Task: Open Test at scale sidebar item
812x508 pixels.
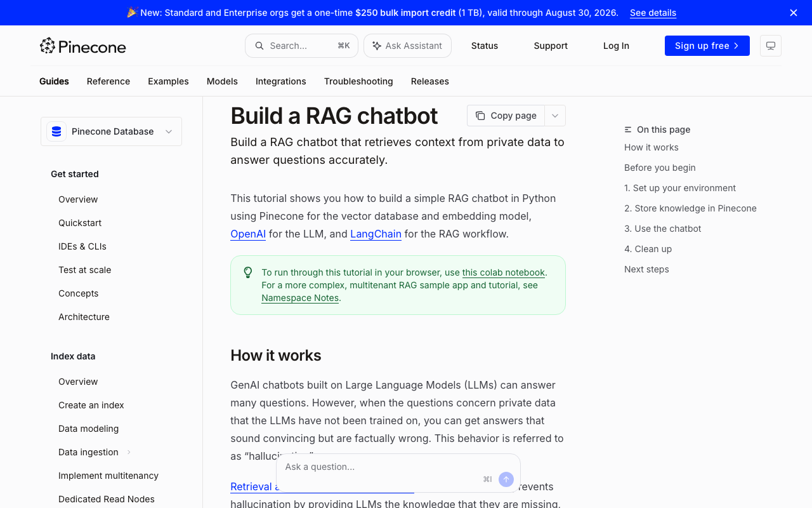Action: pos(84,270)
